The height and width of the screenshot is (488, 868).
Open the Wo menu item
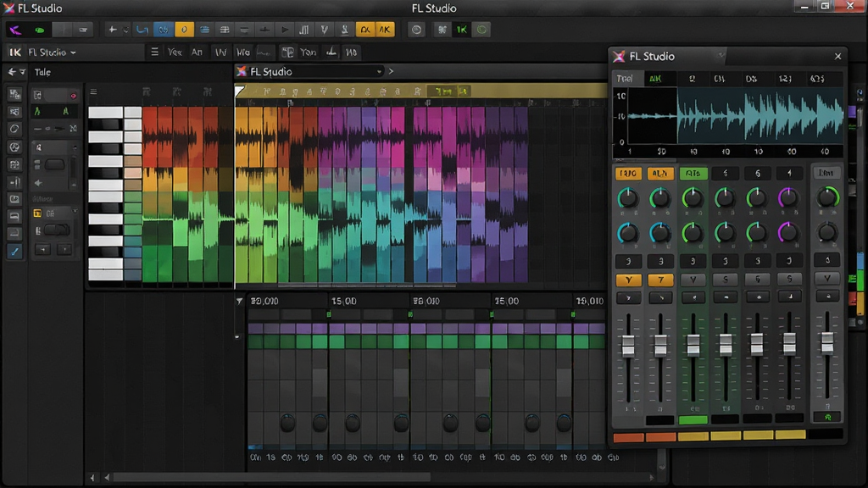click(243, 52)
